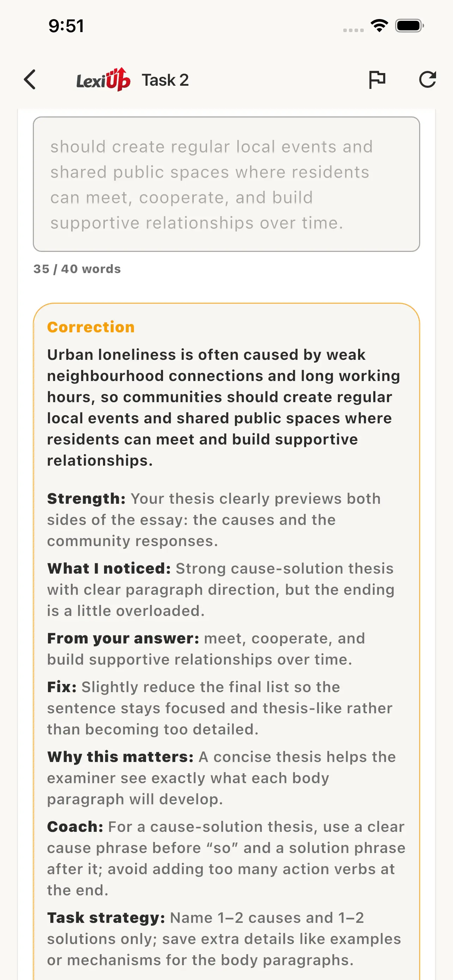453x980 pixels.
Task: Tap the Task strategy paragraph
Action: pyautogui.click(x=224, y=938)
